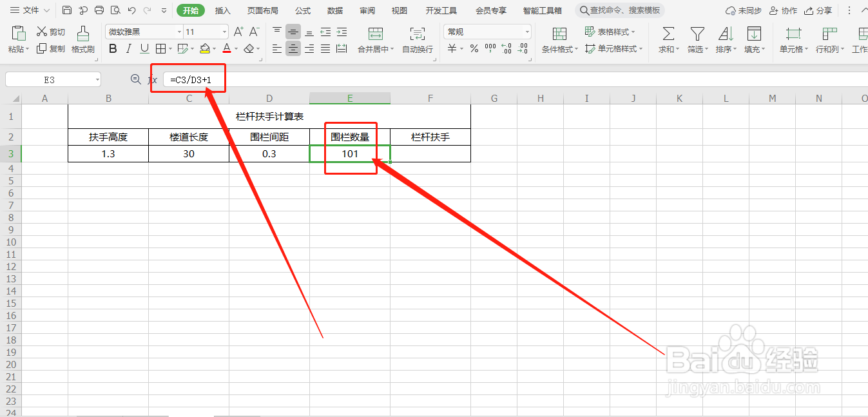Increase font size with A+ icon
This screenshot has width=868, height=417.
238,32
